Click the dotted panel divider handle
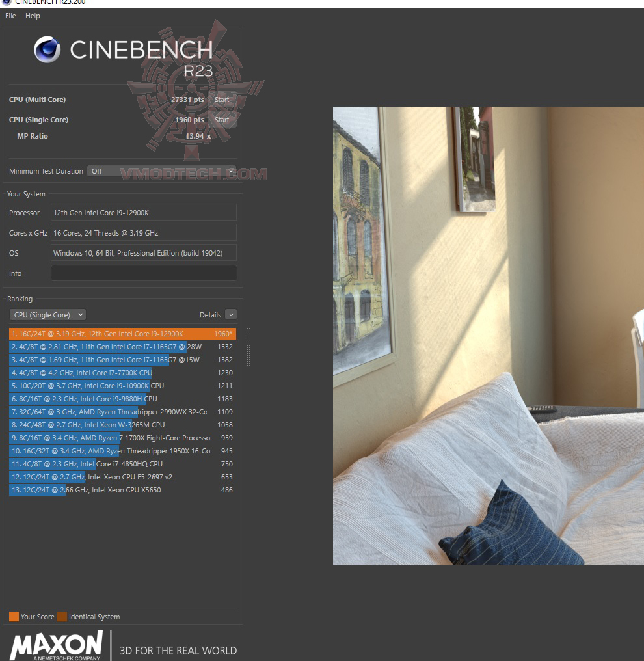Image resolution: width=644 pixels, height=661 pixels. (248, 347)
